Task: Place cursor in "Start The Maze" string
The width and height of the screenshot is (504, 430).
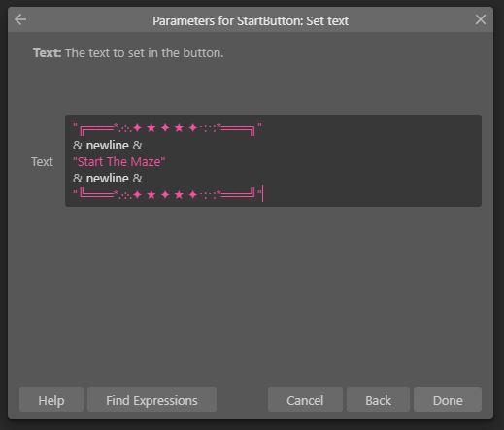Action: pyautogui.click(x=119, y=162)
